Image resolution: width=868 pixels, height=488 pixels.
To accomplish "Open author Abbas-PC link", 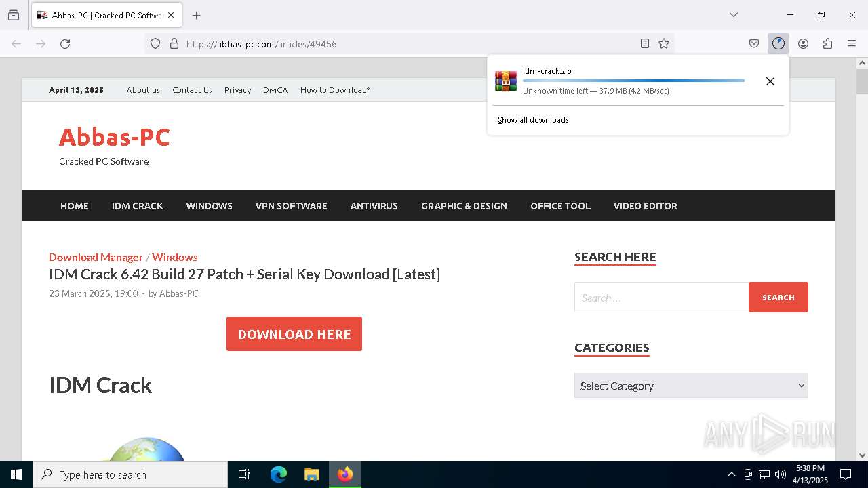I will tap(179, 293).
